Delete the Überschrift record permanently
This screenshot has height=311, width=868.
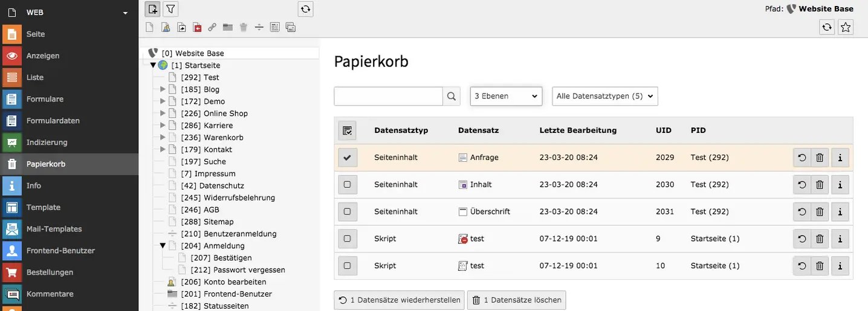pos(820,212)
